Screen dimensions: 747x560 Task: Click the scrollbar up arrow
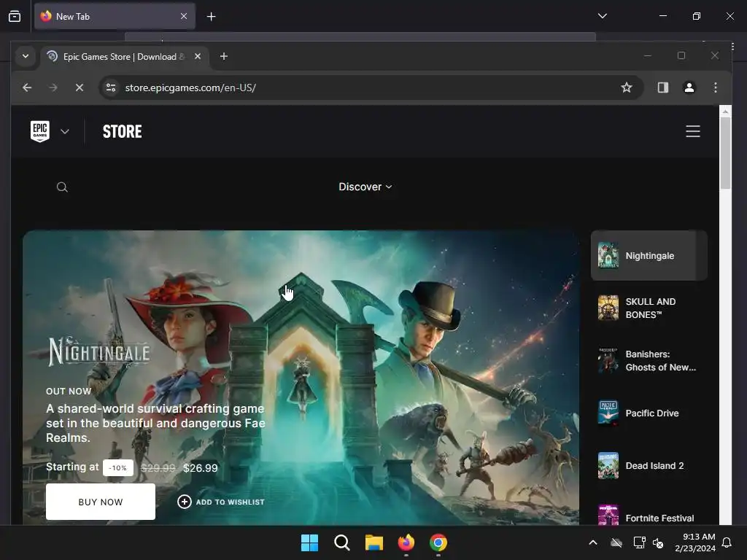click(x=725, y=112)
